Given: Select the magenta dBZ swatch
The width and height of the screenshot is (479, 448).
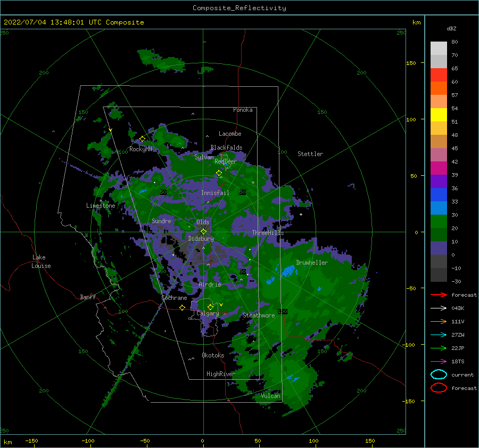Looking at the screenshot, I should [439, 168].
